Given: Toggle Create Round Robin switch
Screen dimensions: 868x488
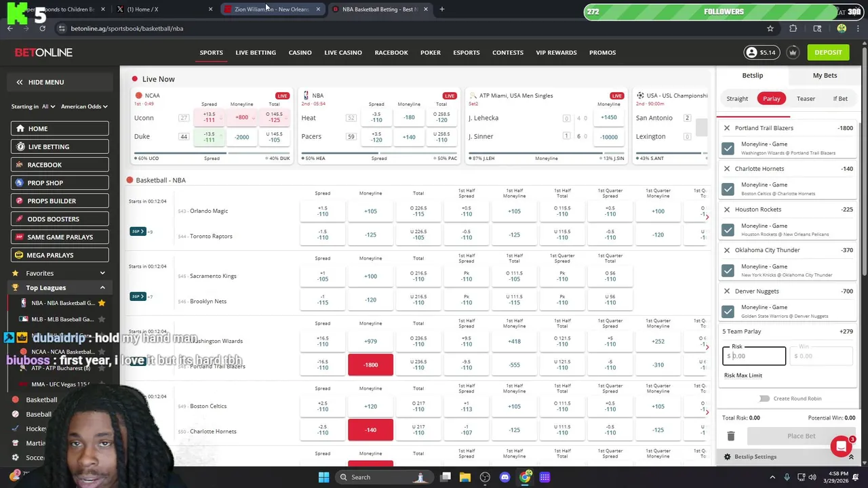Looking at the screenshot, I should (764, 399).
